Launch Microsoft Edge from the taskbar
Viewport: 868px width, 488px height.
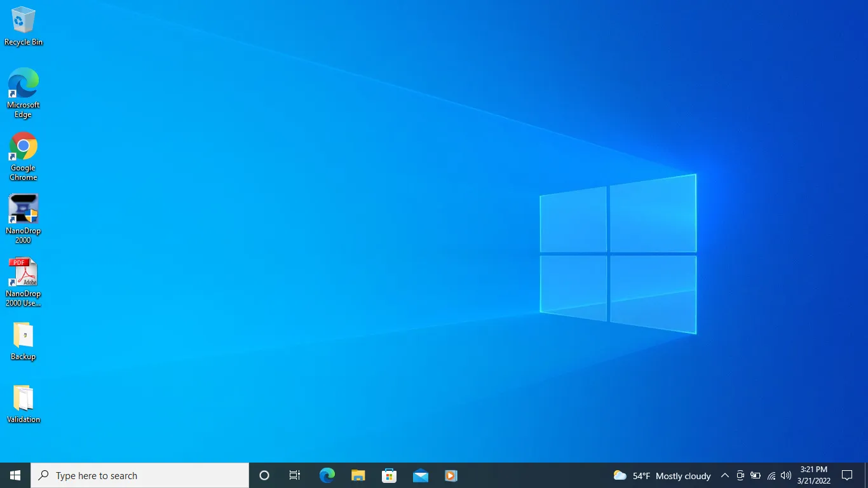pos(327,475)
